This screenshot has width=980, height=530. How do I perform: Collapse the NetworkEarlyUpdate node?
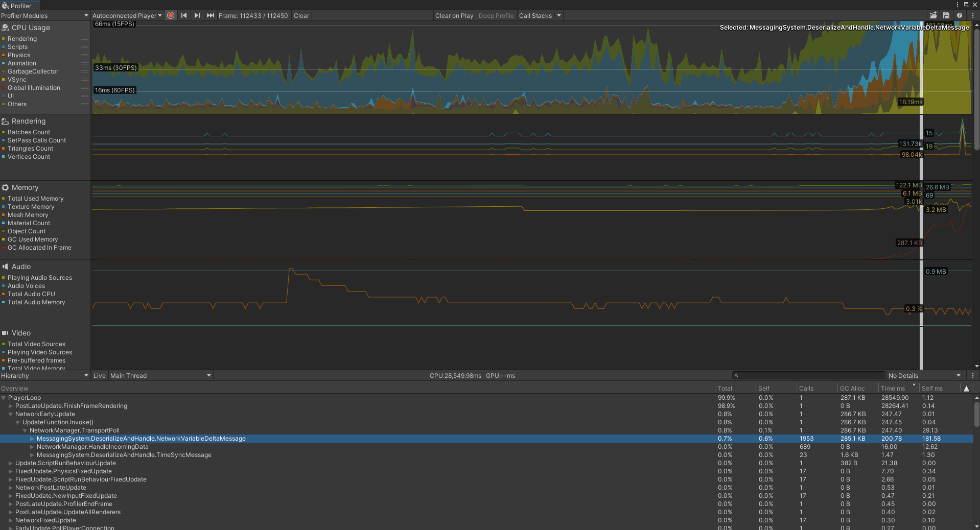pyautogui.click(x=11, y=414)
